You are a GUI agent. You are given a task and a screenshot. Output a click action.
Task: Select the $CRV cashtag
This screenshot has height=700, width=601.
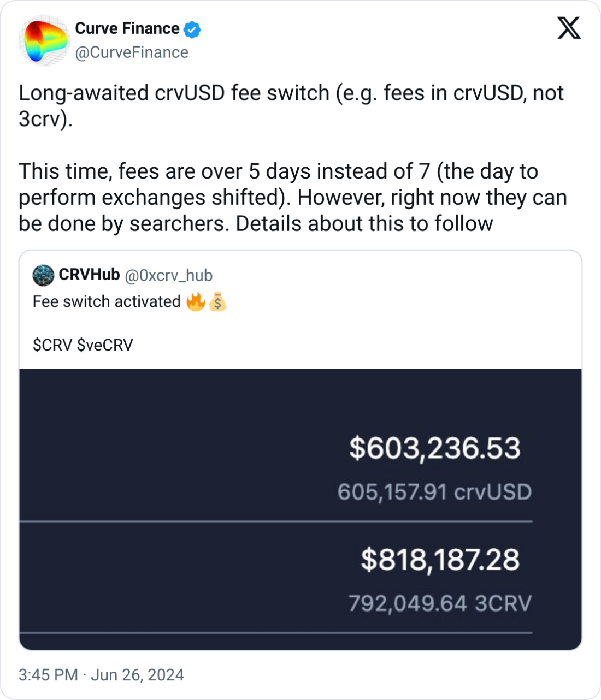(x=52, y=345)
